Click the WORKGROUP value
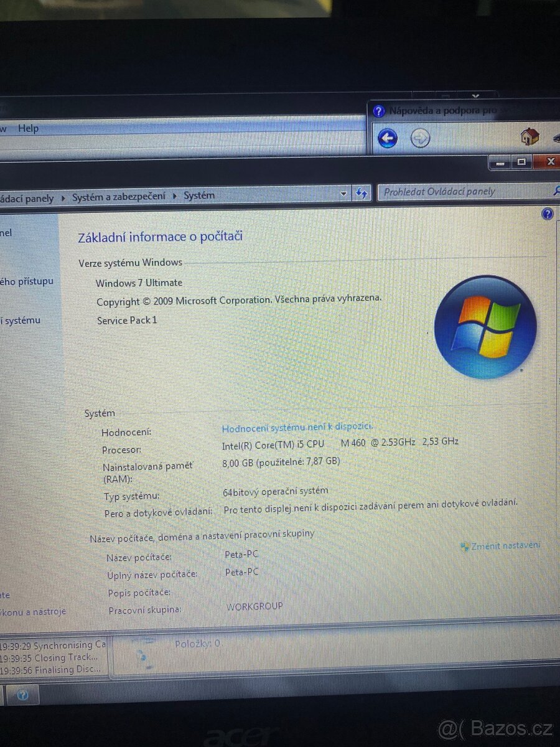560x747 pixels. click(x=254, y=606)
